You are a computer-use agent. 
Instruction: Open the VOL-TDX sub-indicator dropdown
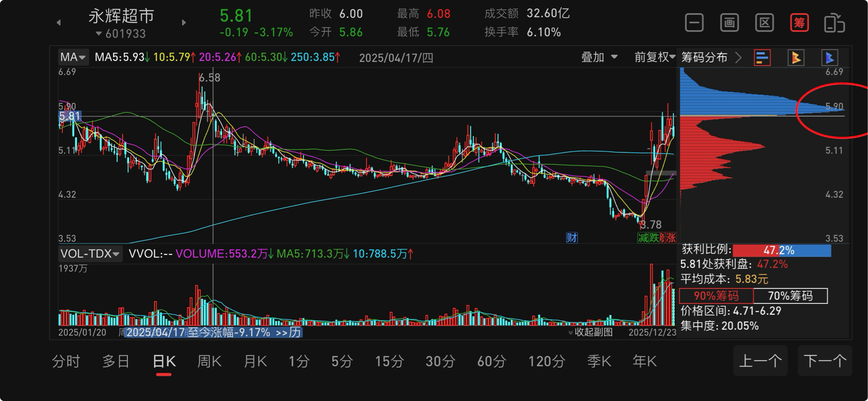pos(90,254)
